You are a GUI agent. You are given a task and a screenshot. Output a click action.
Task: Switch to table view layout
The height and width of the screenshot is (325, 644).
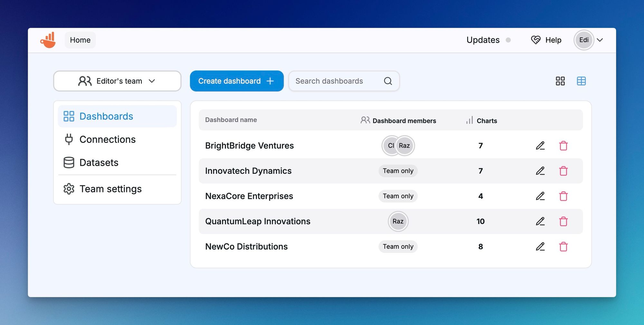pos(581,81)
